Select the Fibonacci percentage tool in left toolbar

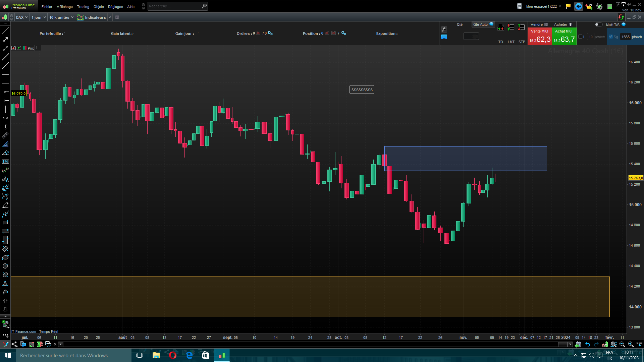(x=5, y=162)
